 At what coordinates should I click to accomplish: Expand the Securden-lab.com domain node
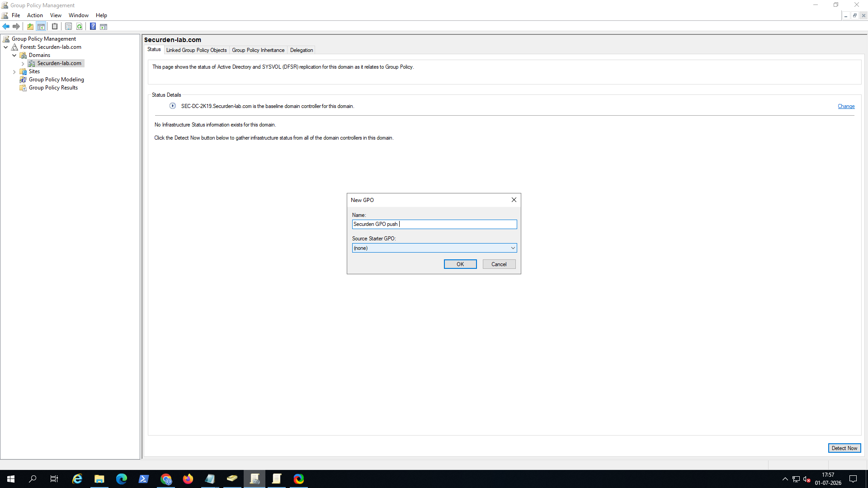point(23,64)
